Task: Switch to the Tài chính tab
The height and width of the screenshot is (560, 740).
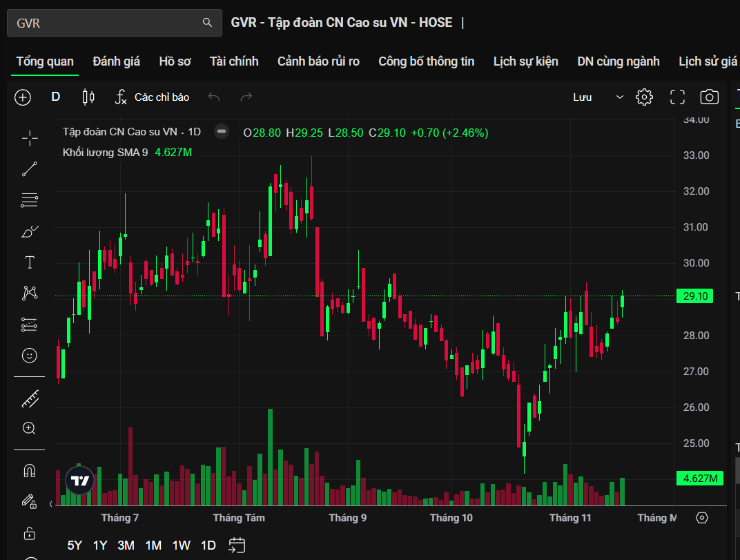Action: (234, 61)
